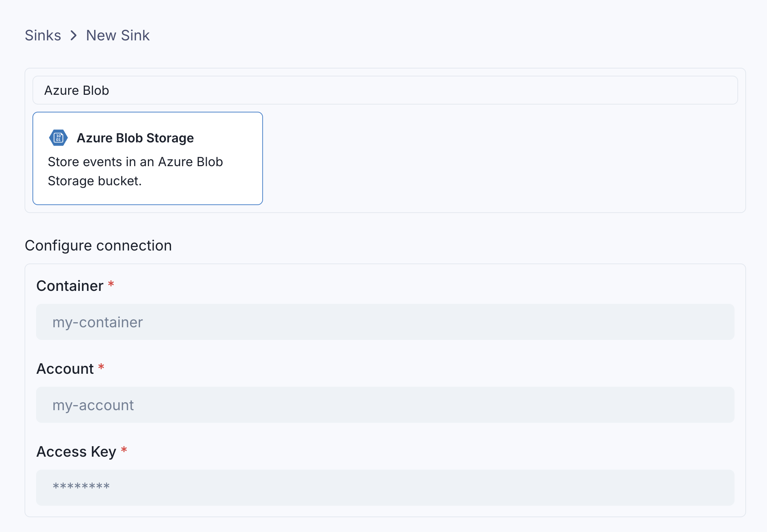Screen dimensions: 767x532
Task: Click the red asterisk beside Container
Action: click(x=111, y=284)
